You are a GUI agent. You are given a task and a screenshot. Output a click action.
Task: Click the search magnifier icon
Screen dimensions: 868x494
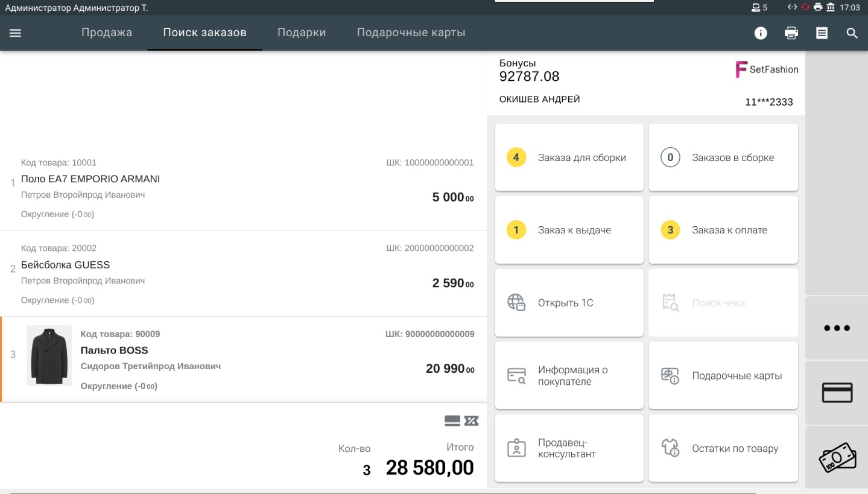852,33
